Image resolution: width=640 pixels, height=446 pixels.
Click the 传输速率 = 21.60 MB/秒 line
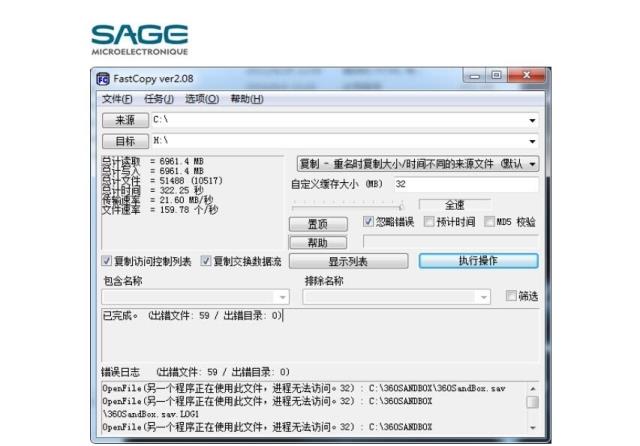[158, 200]
